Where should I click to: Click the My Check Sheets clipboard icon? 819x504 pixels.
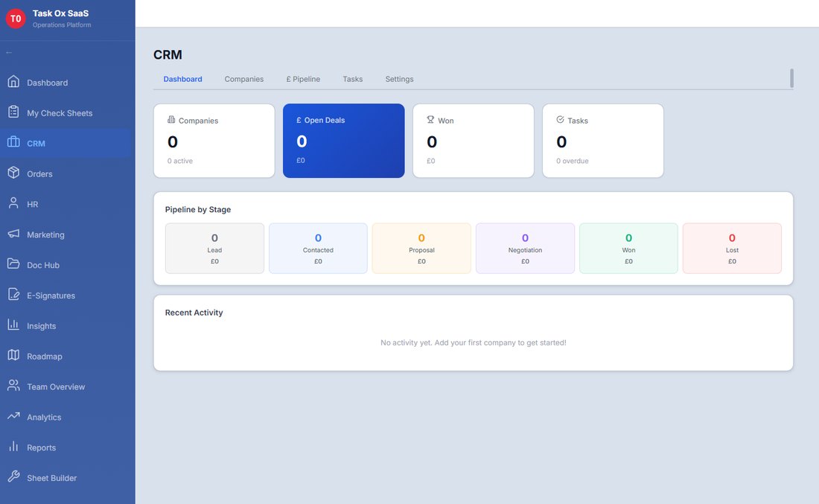pos(13,112)
